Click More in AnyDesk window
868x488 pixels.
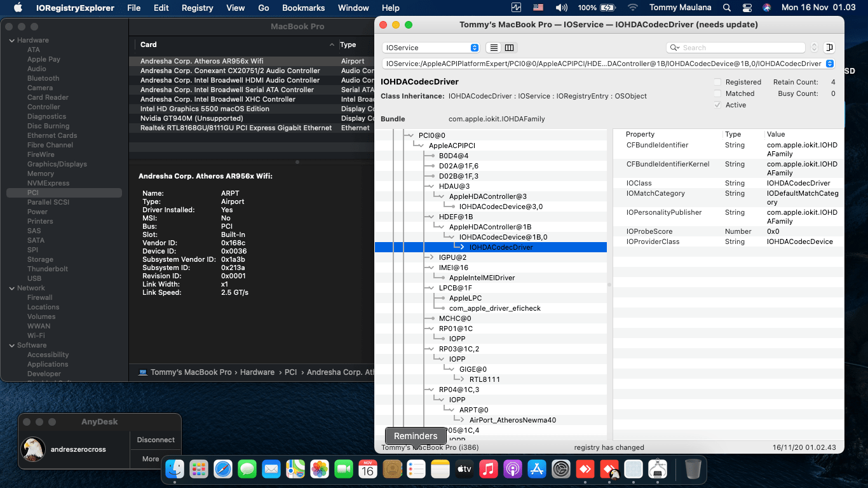(151, 459)
